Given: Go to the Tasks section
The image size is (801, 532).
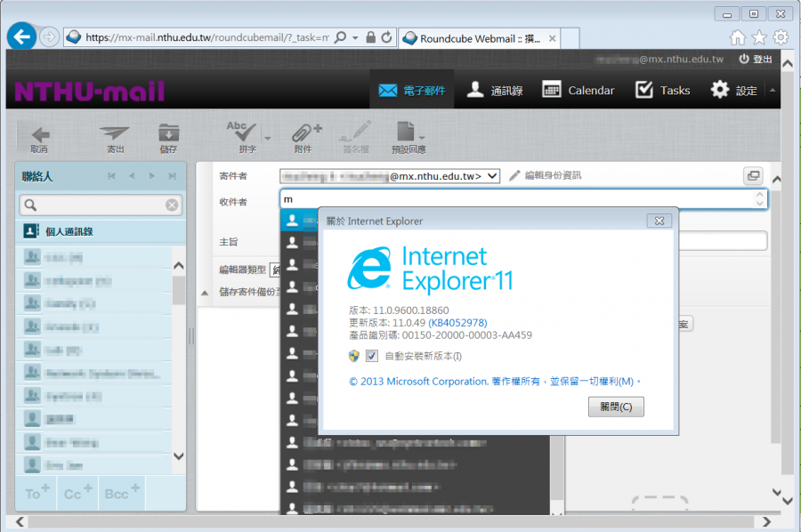Looking at the screenshot, I should [663, 90].
